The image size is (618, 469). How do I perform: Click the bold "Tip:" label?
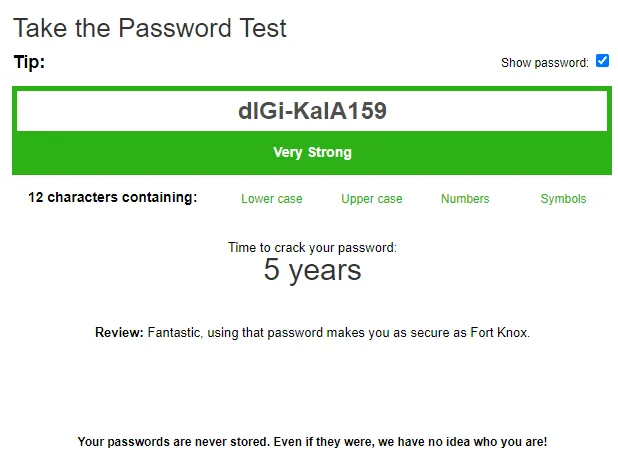(x=30, y=62)
